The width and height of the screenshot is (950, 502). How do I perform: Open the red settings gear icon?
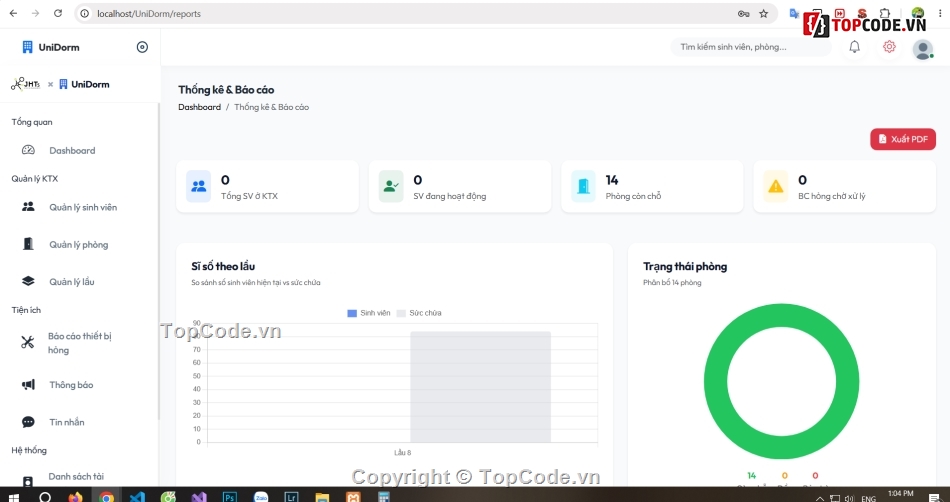click(889, 47)
